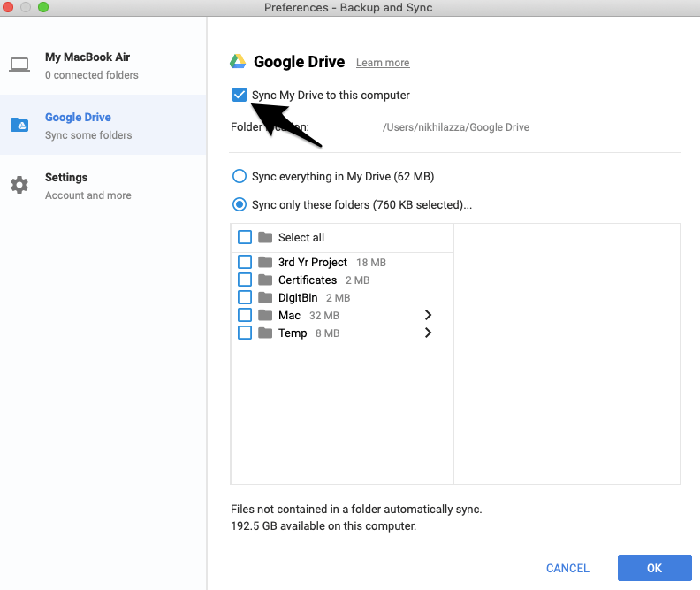
Task: Check the 3rd Yr Project folder checkbox
Action: (x=245, y=262)
